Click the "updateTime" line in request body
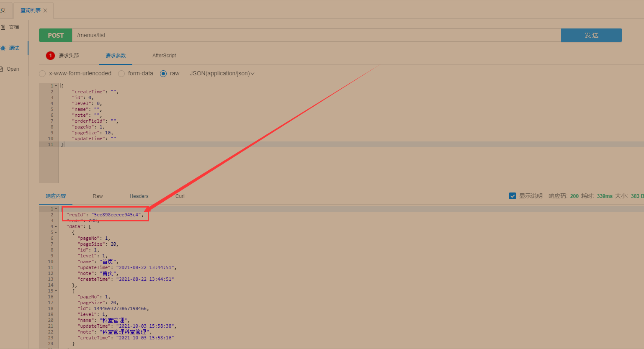The height and width of the screenshot is (349, 644). coord(94,139)
